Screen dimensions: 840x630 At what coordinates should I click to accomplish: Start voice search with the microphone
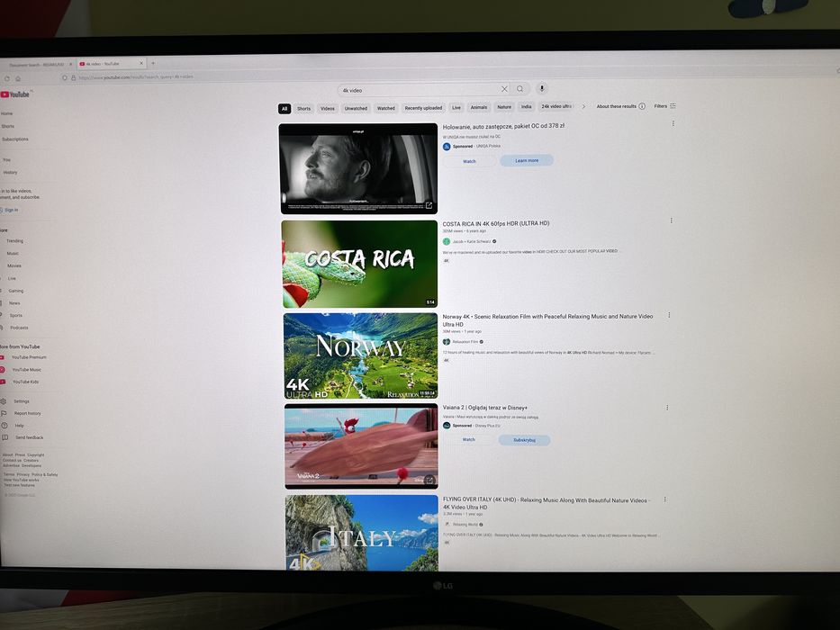coord(542,88)
